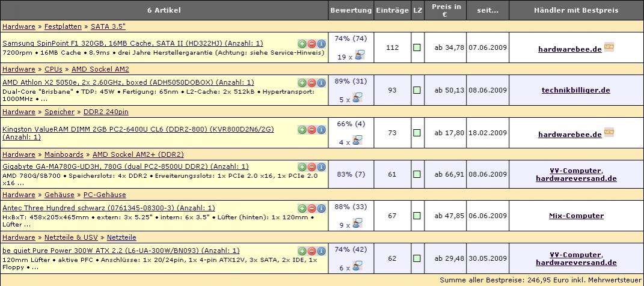The image size is (644, 286).
Task: Click the 89% (31) rating value
Action: coord(351,81)
